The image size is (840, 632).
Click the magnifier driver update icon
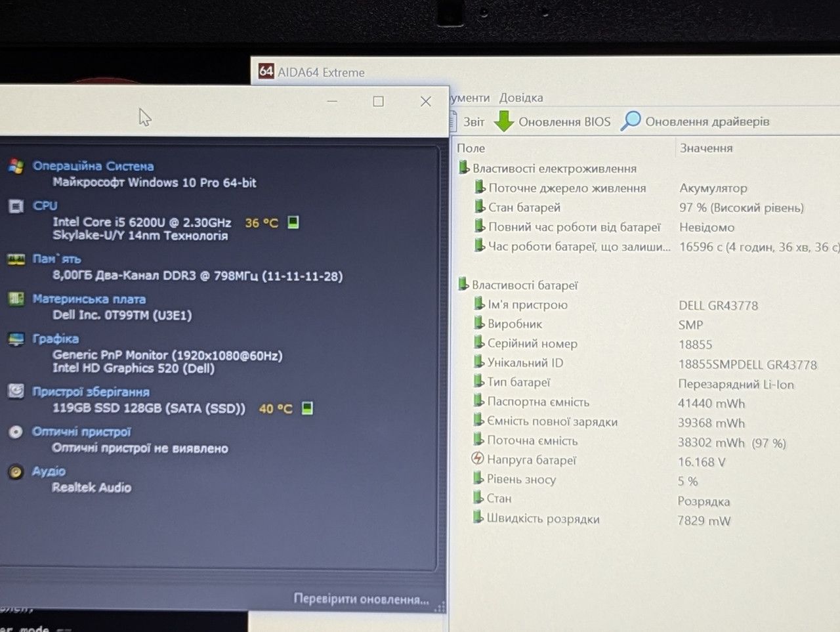pos(631,121)
